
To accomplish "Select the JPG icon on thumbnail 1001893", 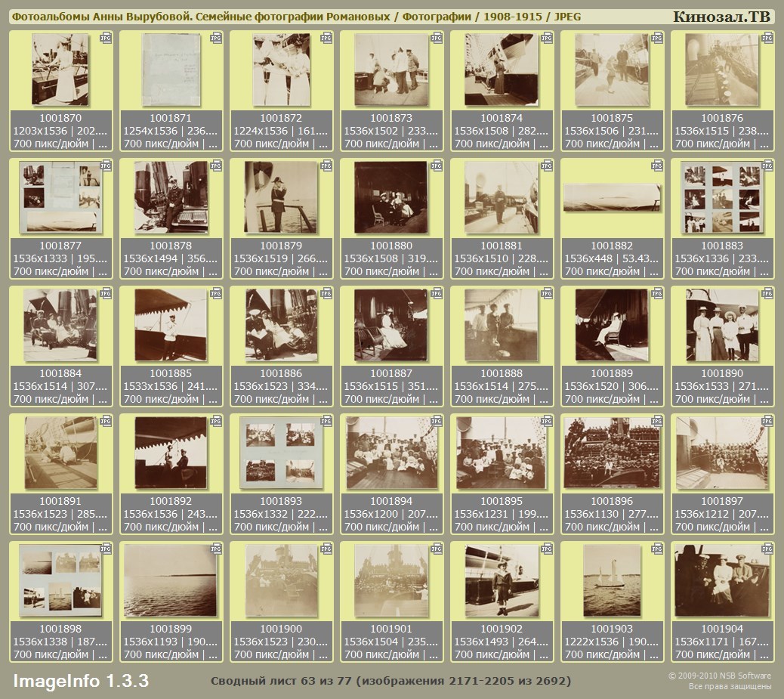I will click(x=326, y=421).
